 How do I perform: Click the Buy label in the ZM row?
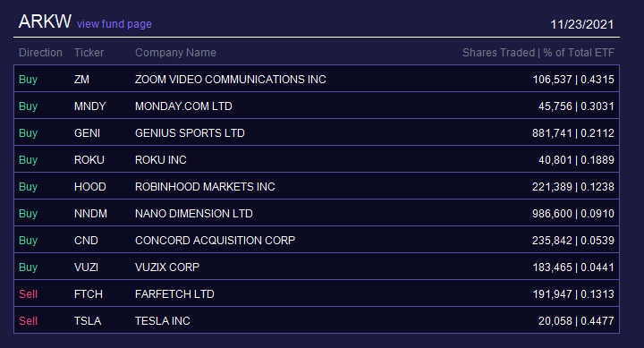click(29, 80)
